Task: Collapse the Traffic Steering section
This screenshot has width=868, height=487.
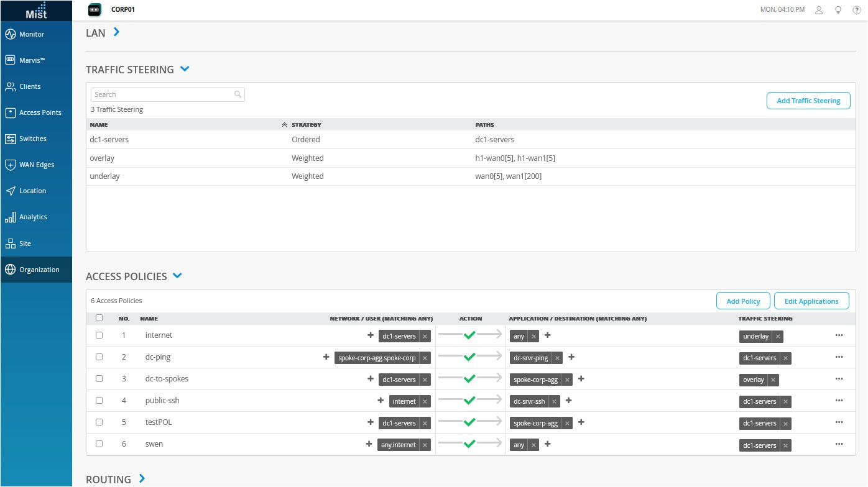Action: [x=184, y=69]
